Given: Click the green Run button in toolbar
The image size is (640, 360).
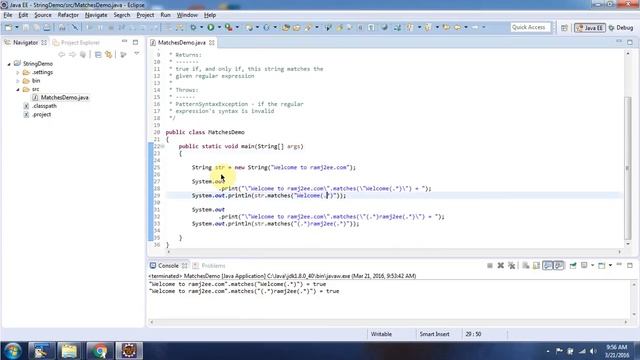Looking at the screenshot, I should pos(211,27).
